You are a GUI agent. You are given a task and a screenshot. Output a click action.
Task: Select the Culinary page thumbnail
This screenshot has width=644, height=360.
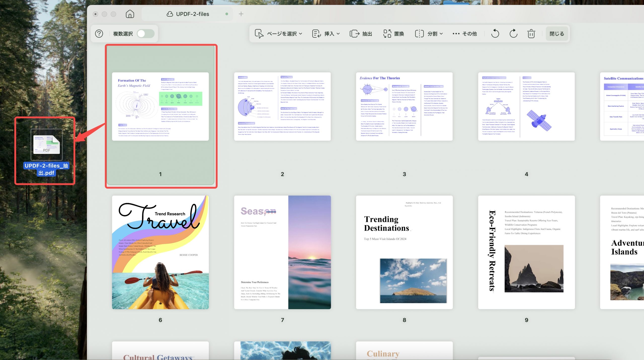click(404, 351)
